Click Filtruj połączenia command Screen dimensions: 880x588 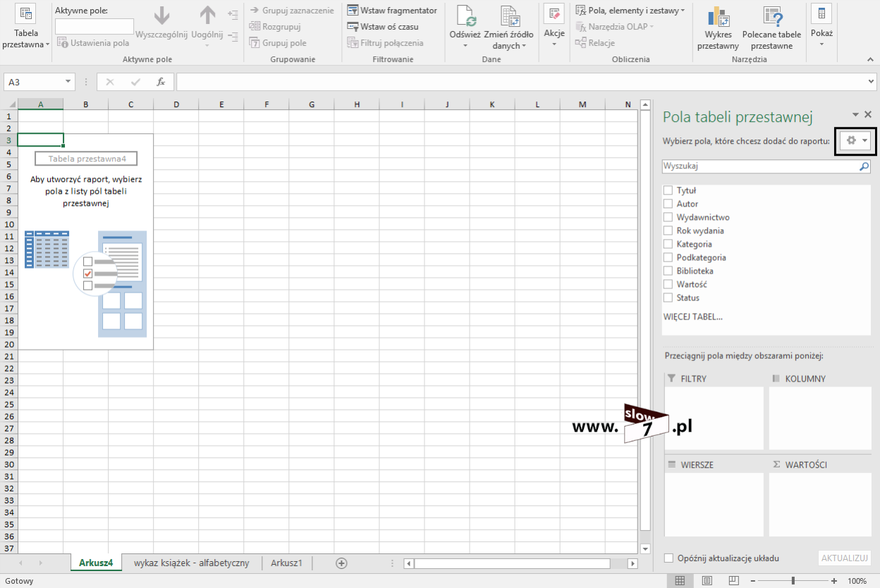tap(386, 43)
